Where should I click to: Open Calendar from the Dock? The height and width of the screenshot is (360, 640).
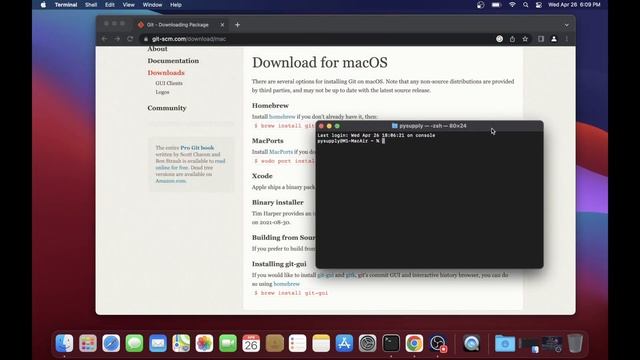(251, 343)
